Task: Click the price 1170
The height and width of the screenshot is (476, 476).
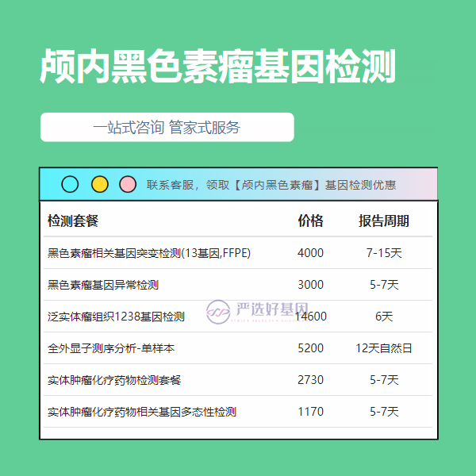Action: pyautogui.click(x=310, y=412)
